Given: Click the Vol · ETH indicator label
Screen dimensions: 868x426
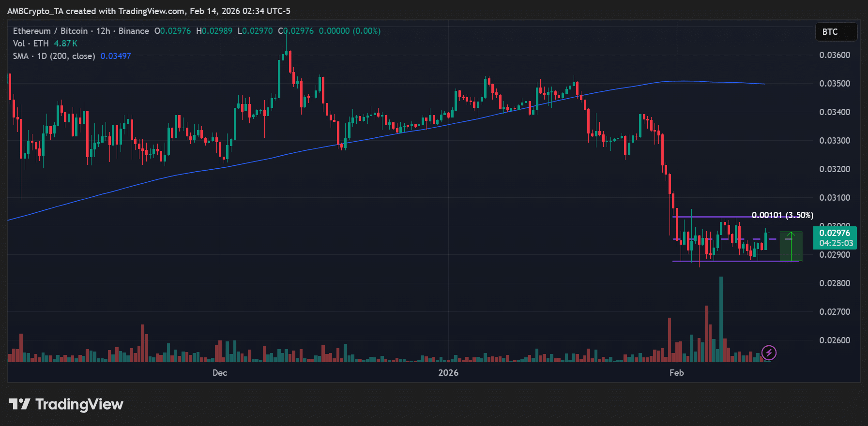Looking at the screenshot, I should pos(30,44).
